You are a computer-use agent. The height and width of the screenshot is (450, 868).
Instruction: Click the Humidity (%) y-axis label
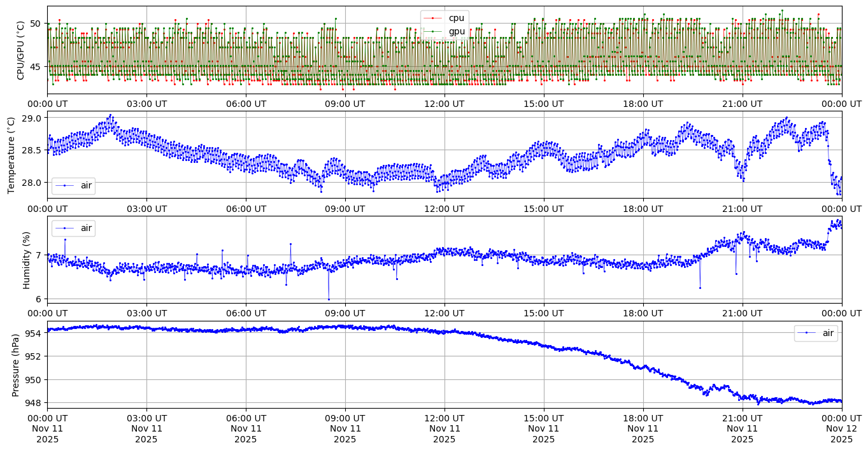tap(26, 260)
